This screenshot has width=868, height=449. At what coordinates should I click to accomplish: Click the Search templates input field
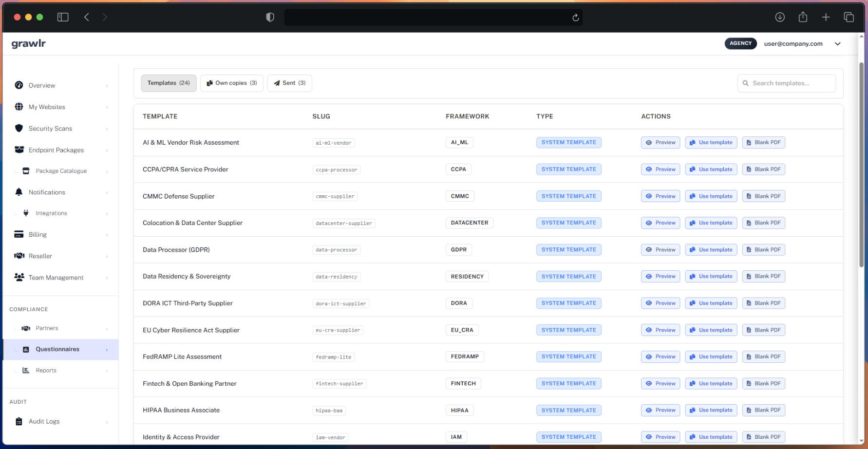tap(787, 83)
